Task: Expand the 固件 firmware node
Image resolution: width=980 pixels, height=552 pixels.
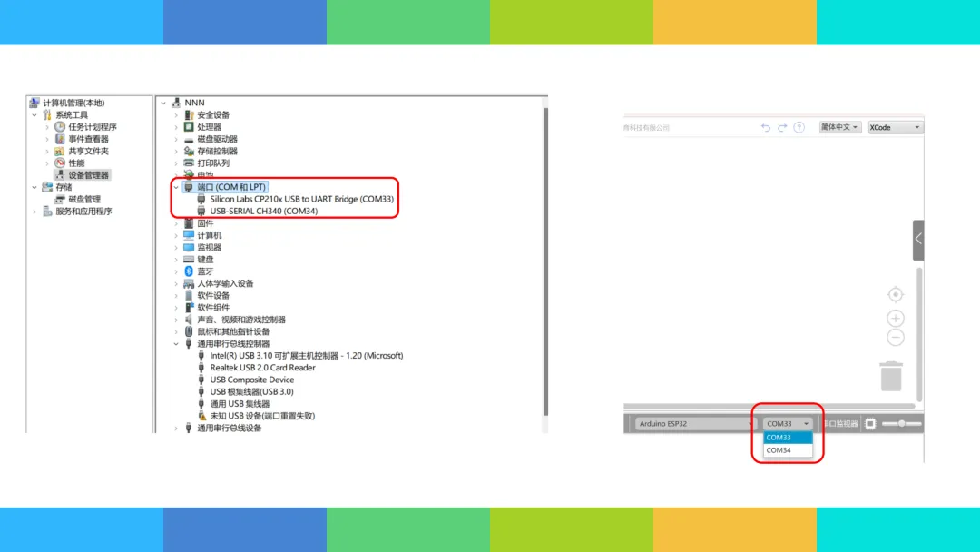Action: (176, 223)
